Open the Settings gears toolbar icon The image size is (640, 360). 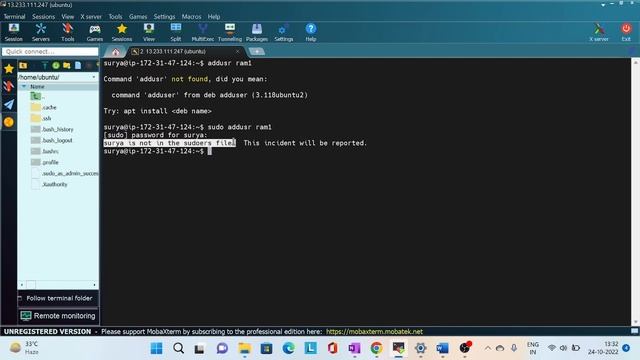click(x=284, y=32)
